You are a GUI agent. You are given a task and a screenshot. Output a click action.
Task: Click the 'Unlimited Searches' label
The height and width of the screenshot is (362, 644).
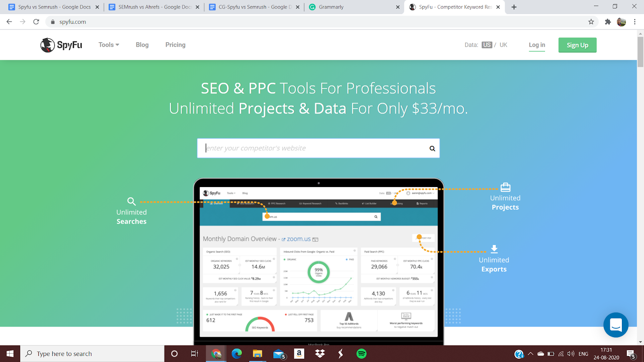coord(131,217)
